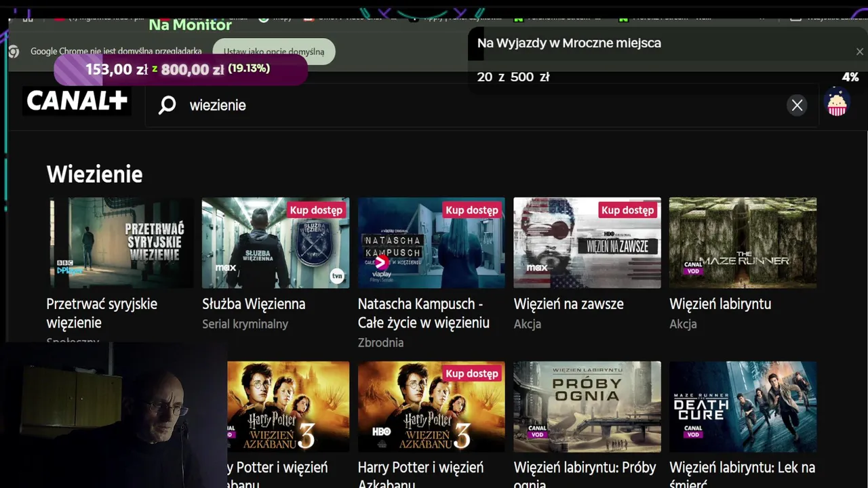Click the '153,00 zł z 800,00 zł' progress bar

180,69
